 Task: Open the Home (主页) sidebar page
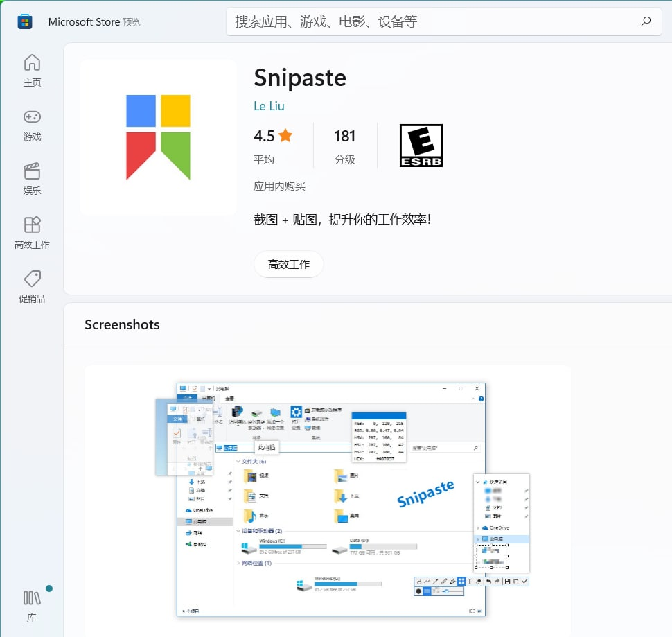tap(32, 71)
